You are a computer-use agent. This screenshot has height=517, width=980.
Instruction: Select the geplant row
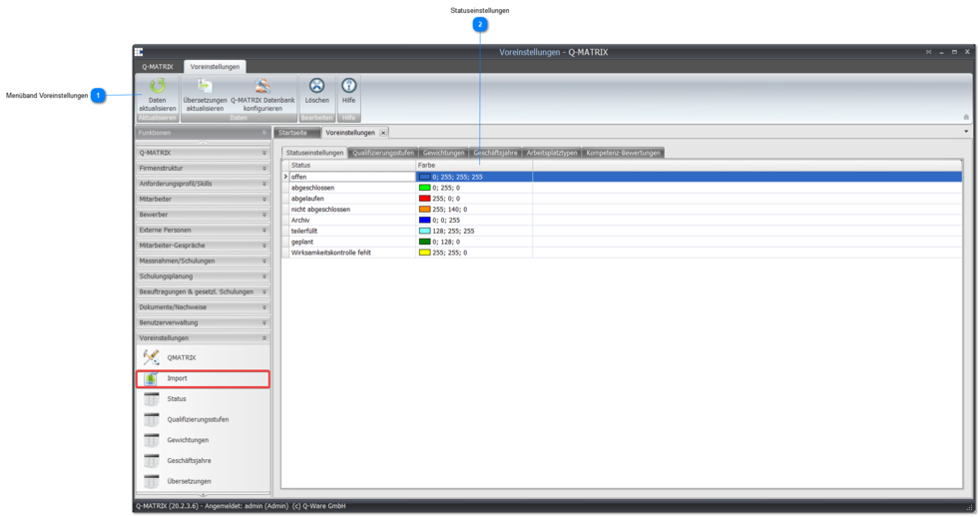pyautogui.click(x=623, y=242)
